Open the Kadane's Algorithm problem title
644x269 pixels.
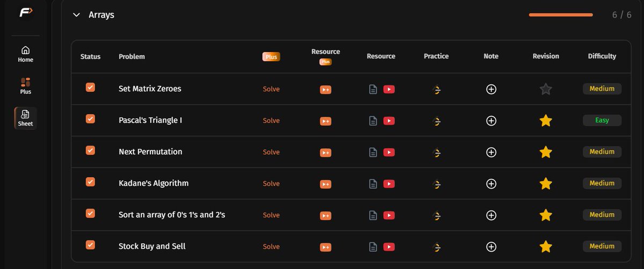coord(153,183)
